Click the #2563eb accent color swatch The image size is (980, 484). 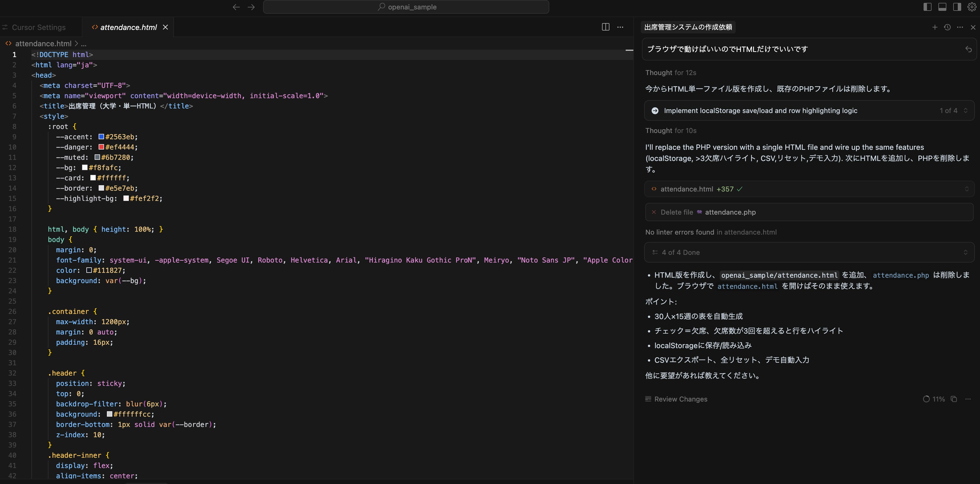pos(101,136)
